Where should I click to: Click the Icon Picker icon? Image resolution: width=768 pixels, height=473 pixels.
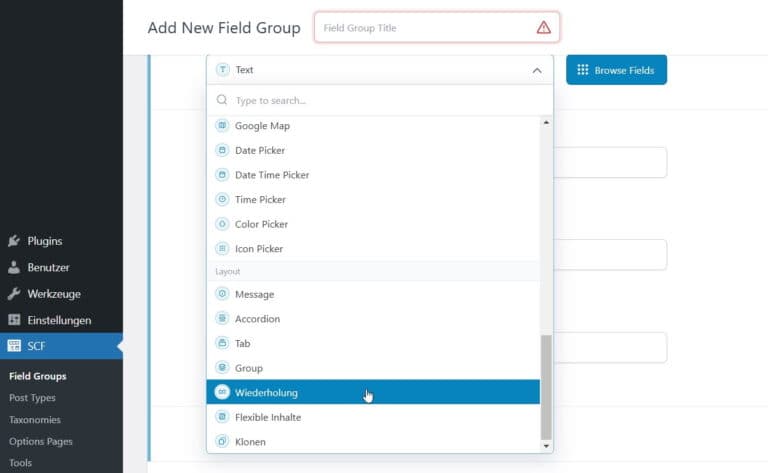222,248
